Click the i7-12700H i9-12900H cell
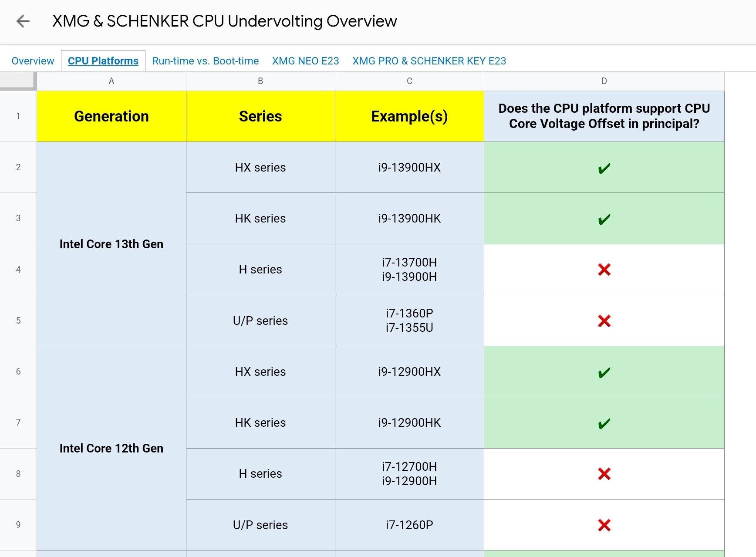The width and height of the screenshot is (756, 557). point(409,474)
